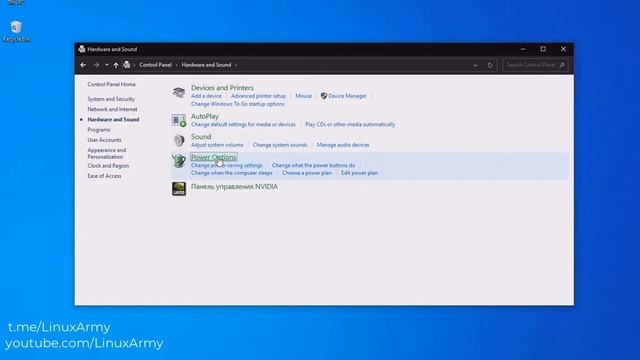The image size is (640, 360).
Task: Minimize the Hardware and Sound window
Action: [x=523, y=49]
